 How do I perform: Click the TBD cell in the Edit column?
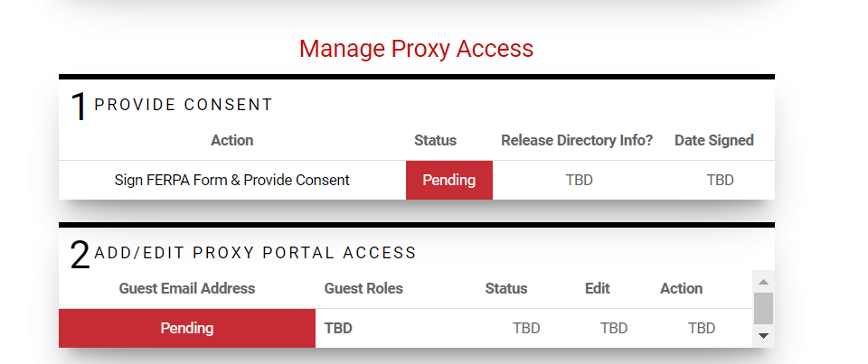point(614,328)
